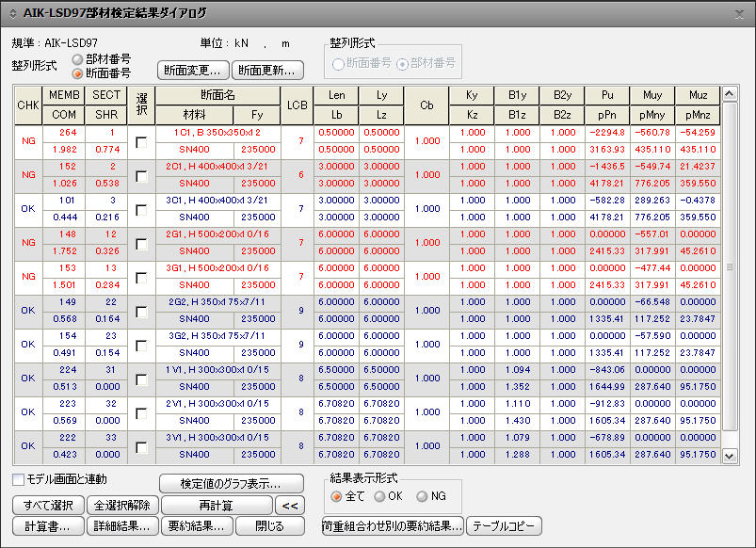Open 荷重組合わせ別の要約結果... summary
Viewport: 756px width, 548px height.
click(393, 526)
